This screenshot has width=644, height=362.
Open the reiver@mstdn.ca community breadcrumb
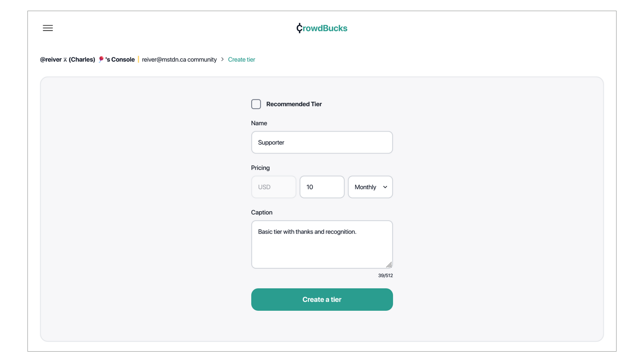(x=179, y=59)
